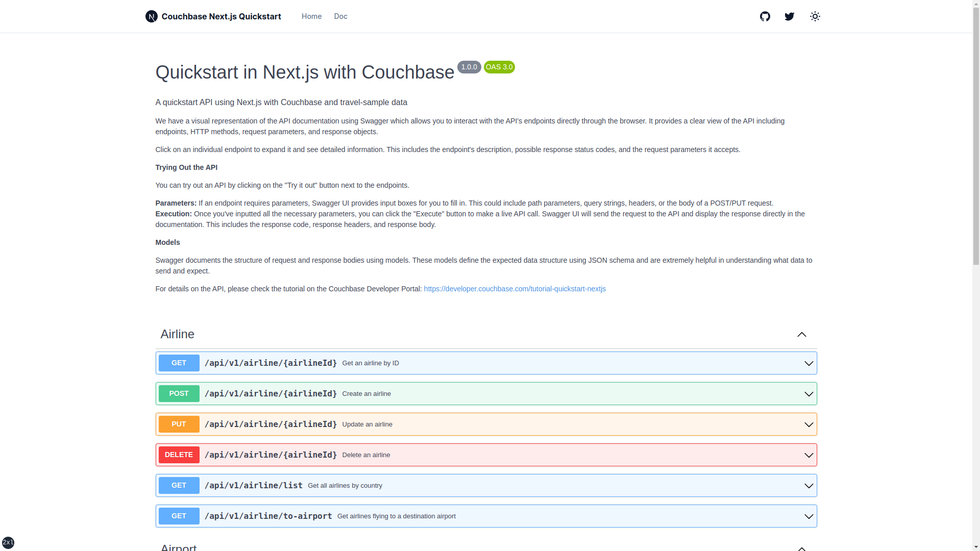Expand GET airline by ID chevron
The height and width of the screenshot is (551, 980).
pos(808,363)
